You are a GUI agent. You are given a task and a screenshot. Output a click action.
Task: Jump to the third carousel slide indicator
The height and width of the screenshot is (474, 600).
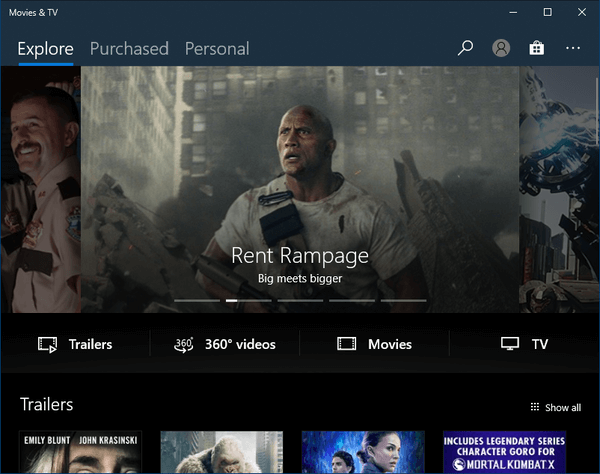point(300,301)
